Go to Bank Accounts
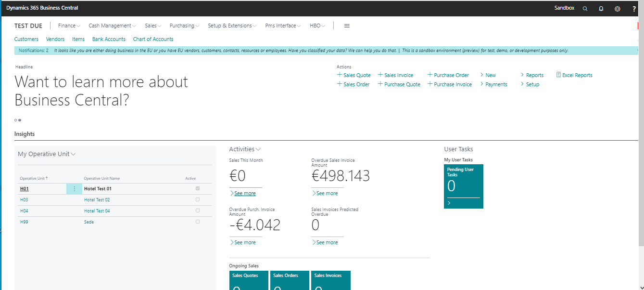Viewport: 644px width, 290px height. (109, 40)
